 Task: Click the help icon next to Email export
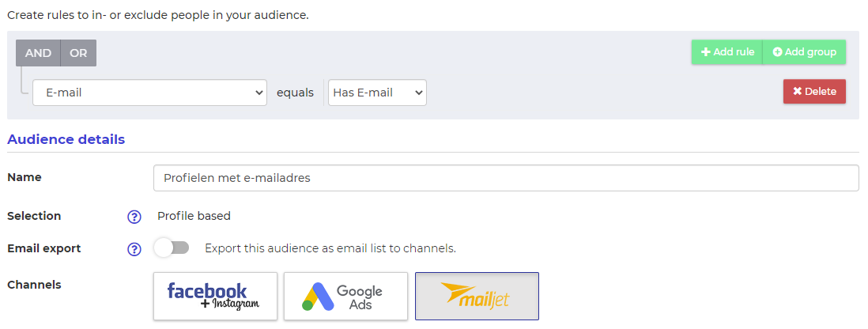134,249
